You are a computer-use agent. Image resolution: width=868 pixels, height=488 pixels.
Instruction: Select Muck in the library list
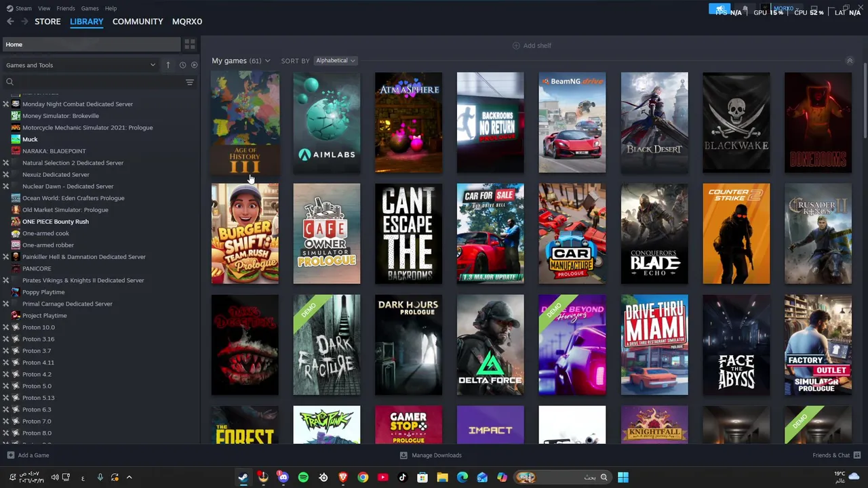pos(30,140)
